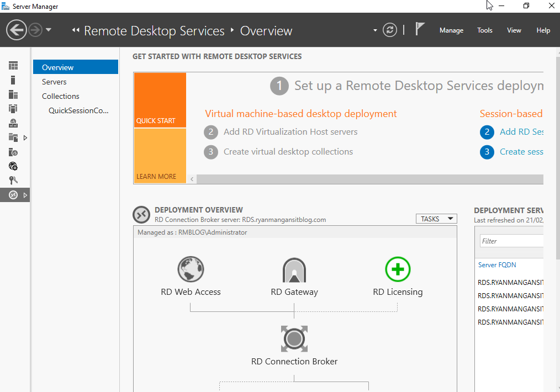The image size is (560, 392).
Task: Click Add RD Virtualization Host servers
Action: (290, 132)
